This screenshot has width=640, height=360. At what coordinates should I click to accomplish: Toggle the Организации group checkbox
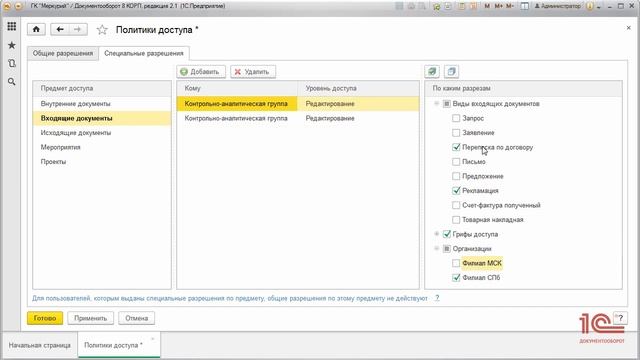[447, 249]
